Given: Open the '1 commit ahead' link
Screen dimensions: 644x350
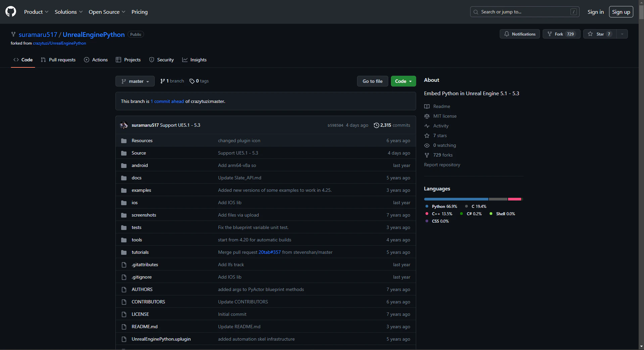Looking at the screenshot, I should tap(167, 101).
